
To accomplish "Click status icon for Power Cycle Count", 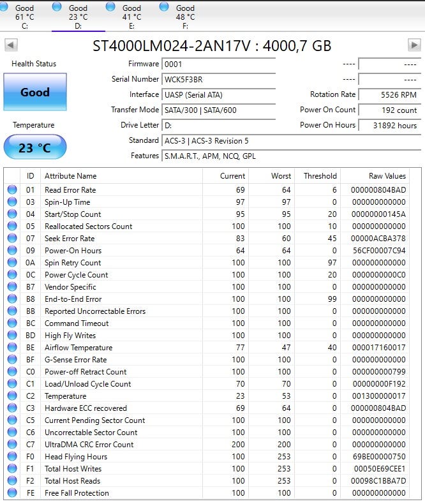I will [12, 274].
